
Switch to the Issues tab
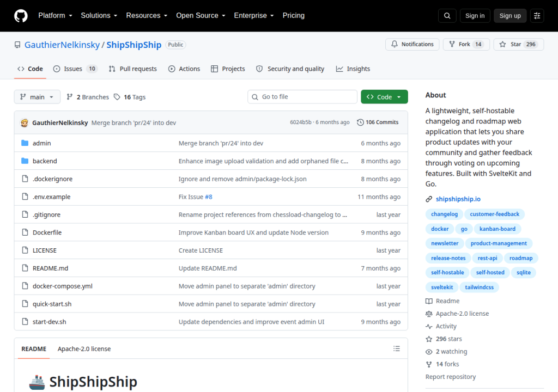(75, 69)
